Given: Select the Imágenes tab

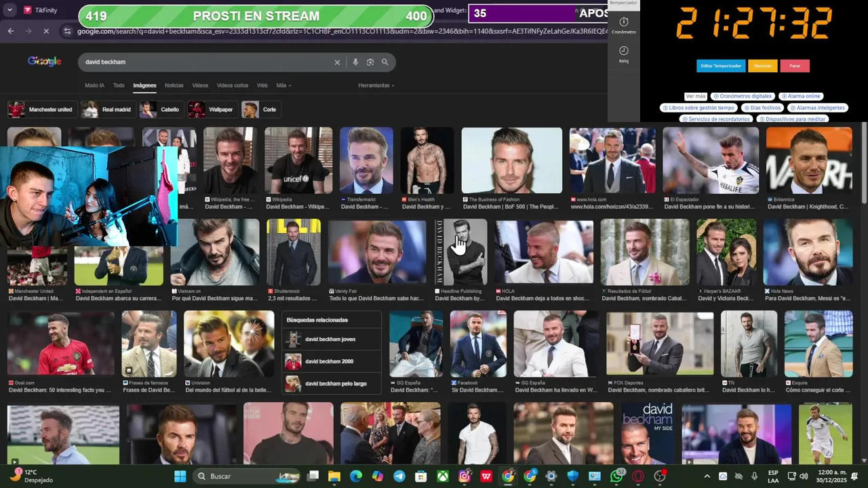Looking at the screenshot, I should [x=144, y=85].
